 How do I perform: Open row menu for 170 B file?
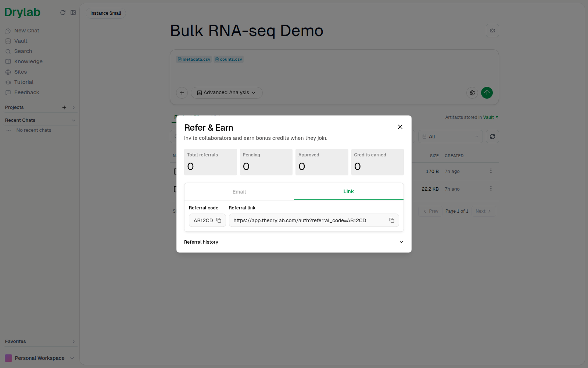pos(491,171)
